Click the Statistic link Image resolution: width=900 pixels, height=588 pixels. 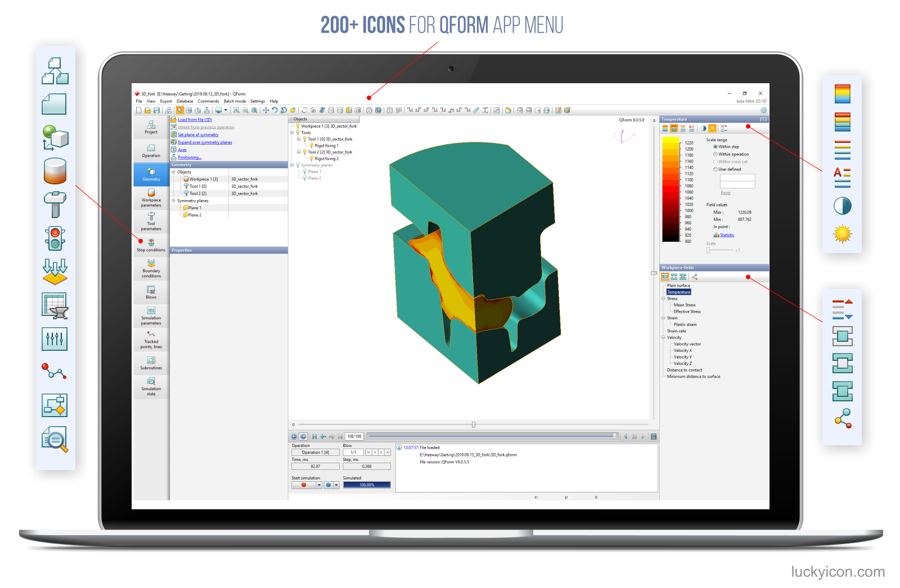727,235
